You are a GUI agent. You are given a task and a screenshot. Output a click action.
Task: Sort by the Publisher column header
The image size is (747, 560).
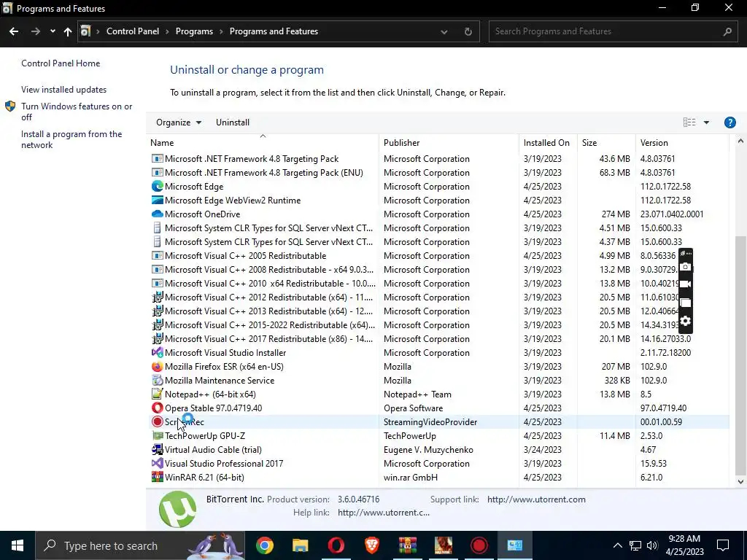coord(449,142)
